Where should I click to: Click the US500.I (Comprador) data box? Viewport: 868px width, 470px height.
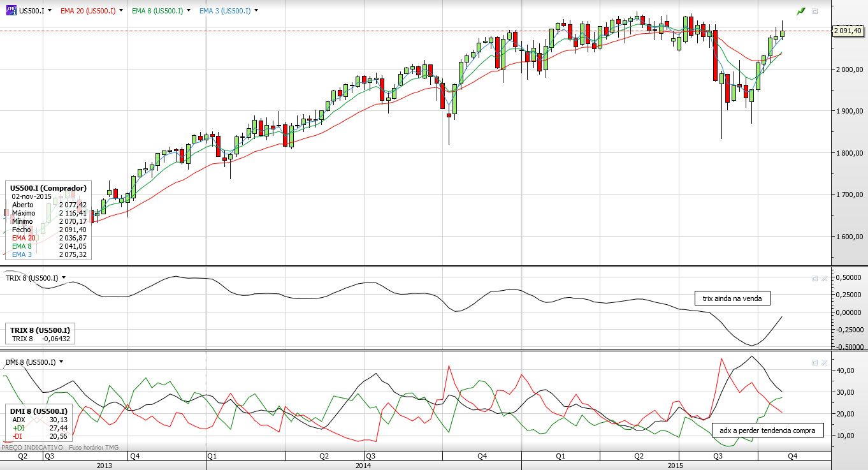pos(48,220)
